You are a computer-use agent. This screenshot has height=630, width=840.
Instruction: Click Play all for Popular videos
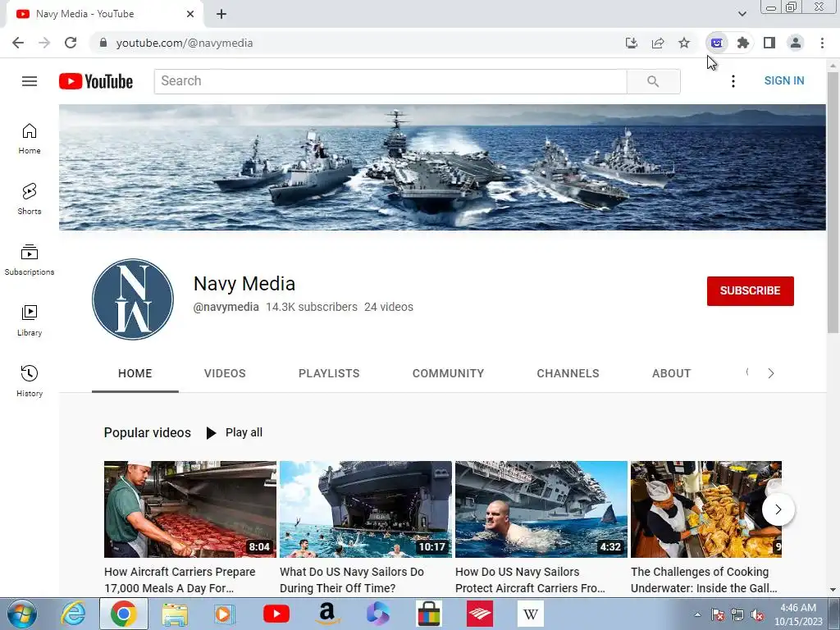coord(235,433)
